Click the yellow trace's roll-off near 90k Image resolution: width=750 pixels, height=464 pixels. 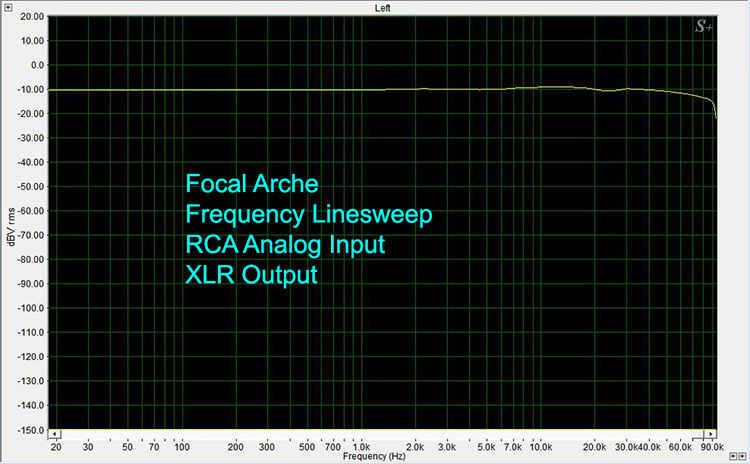click(714, 106)
